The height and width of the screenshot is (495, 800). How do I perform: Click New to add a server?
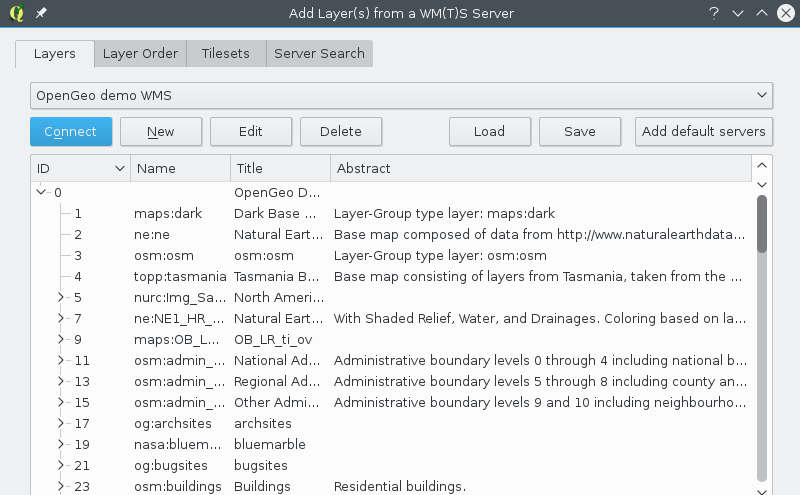[161, 131]
